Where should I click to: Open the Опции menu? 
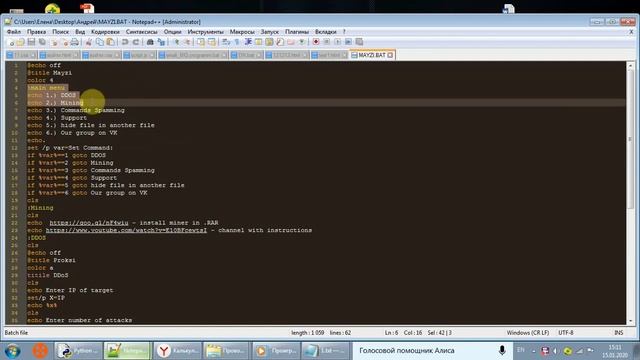coord(172,31)
